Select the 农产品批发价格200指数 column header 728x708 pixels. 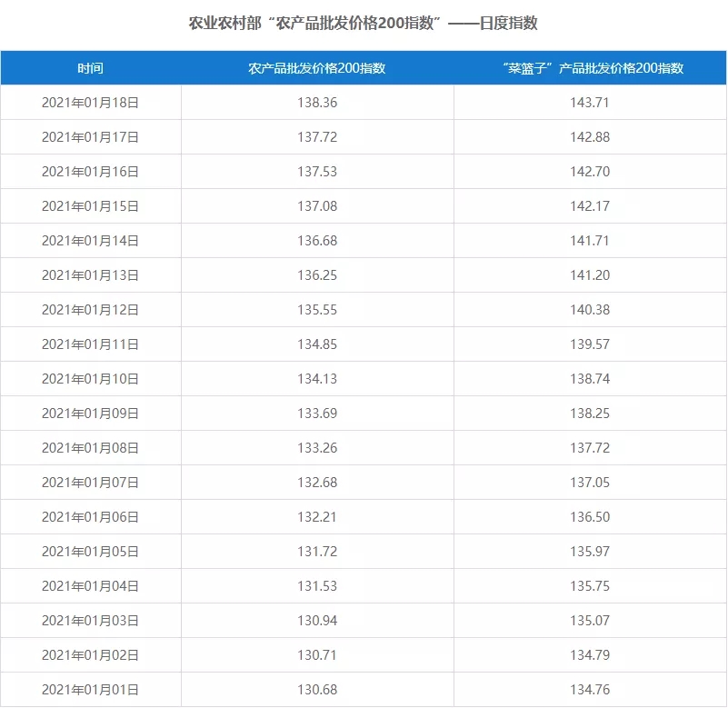[x=317, y=68]
